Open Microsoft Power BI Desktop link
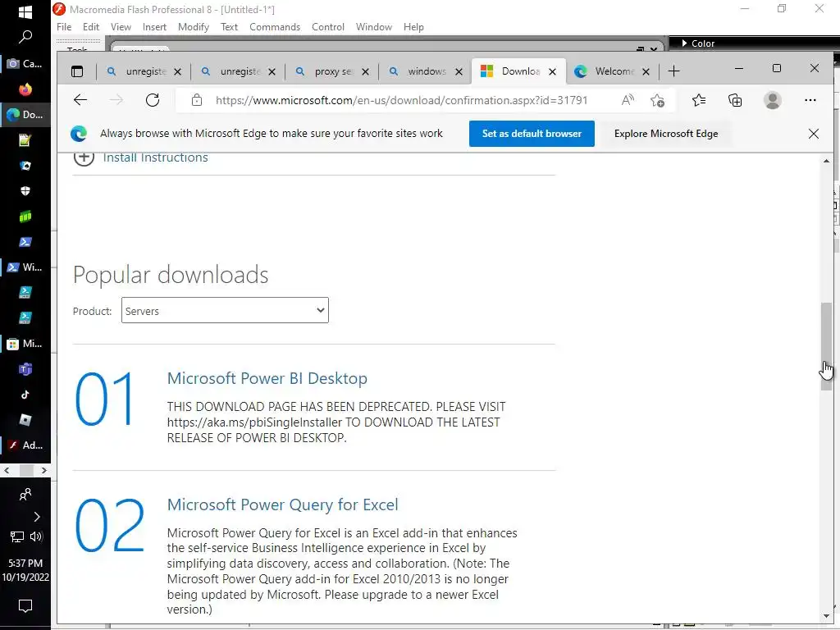 click(267, 378)
